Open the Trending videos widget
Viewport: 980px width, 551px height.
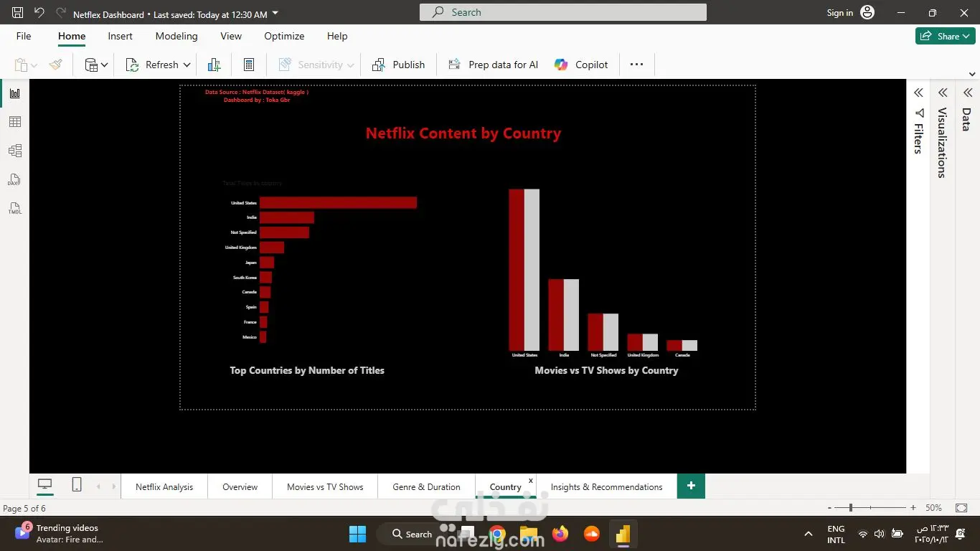point(59,533)
